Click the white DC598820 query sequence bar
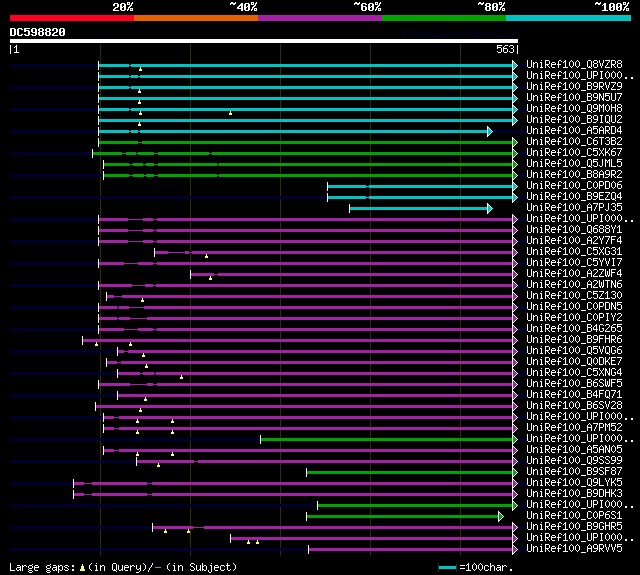 coord(264,41)
